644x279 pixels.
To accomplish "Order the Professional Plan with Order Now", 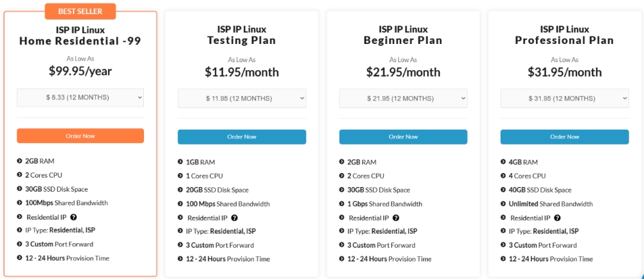I will pyautogui.click(x=565, y=137).
